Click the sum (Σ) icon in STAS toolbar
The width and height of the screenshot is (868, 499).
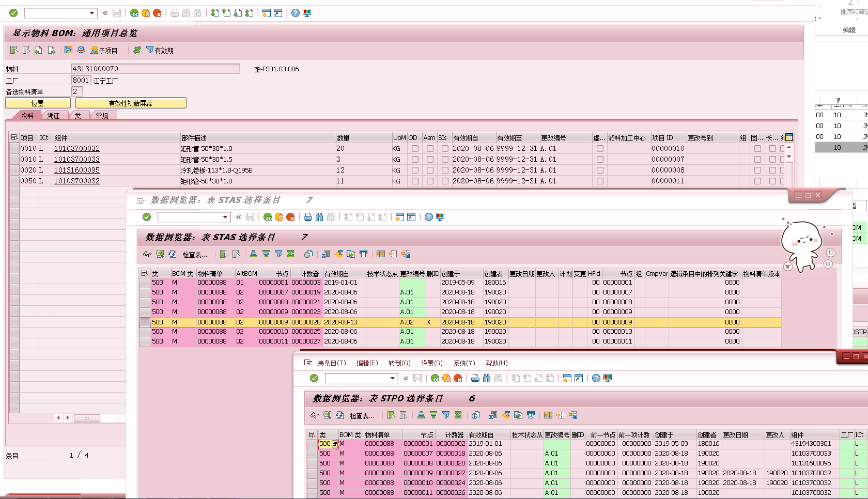tap(291, 254)
